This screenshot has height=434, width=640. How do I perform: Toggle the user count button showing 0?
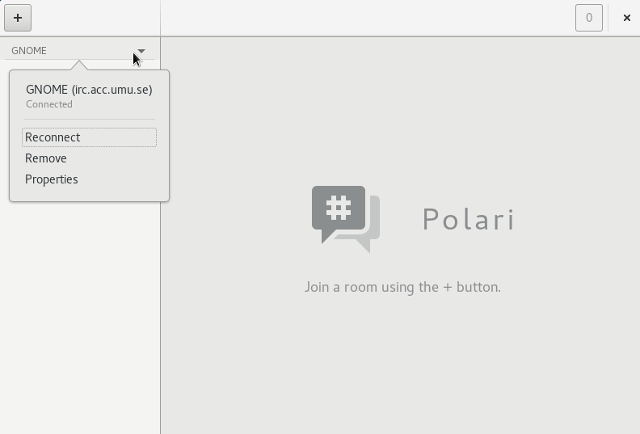(589, 18)
